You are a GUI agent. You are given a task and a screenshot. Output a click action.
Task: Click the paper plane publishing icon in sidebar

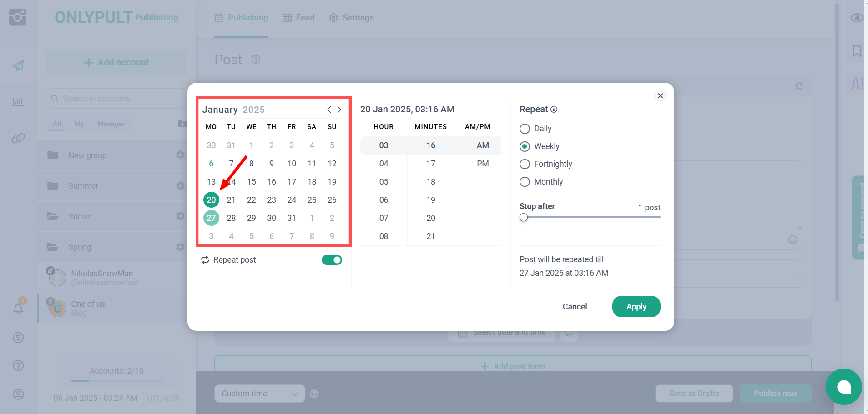(x=18, y=65)
